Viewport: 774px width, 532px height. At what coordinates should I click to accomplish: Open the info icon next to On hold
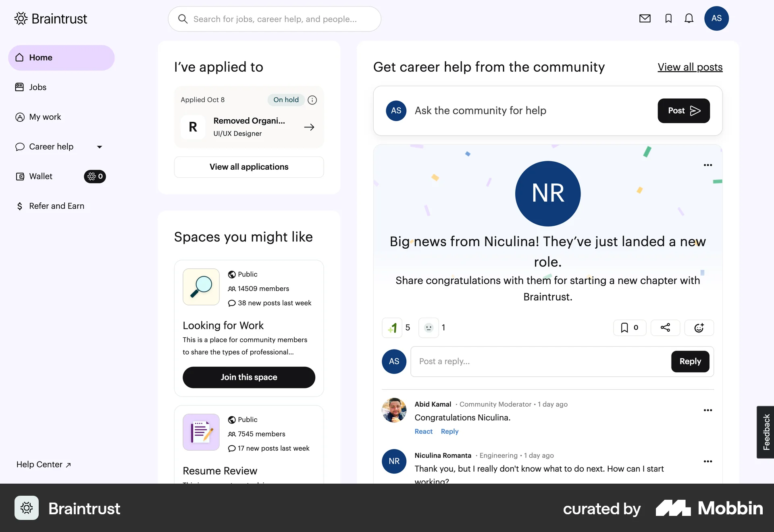click(312, 100)
